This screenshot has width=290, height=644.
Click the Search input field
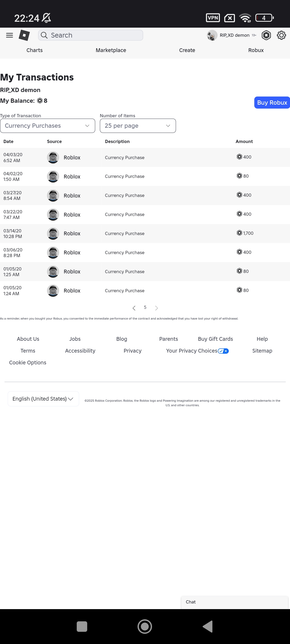tap(90, 35)
